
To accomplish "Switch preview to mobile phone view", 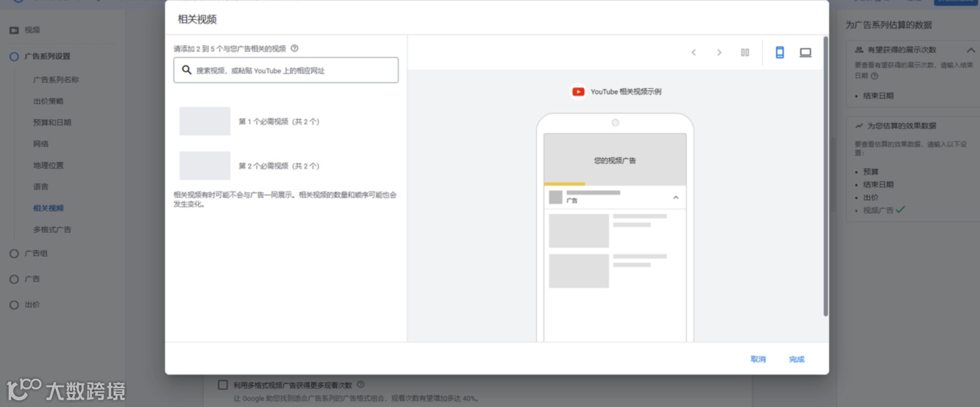I will tap(780, 52).
